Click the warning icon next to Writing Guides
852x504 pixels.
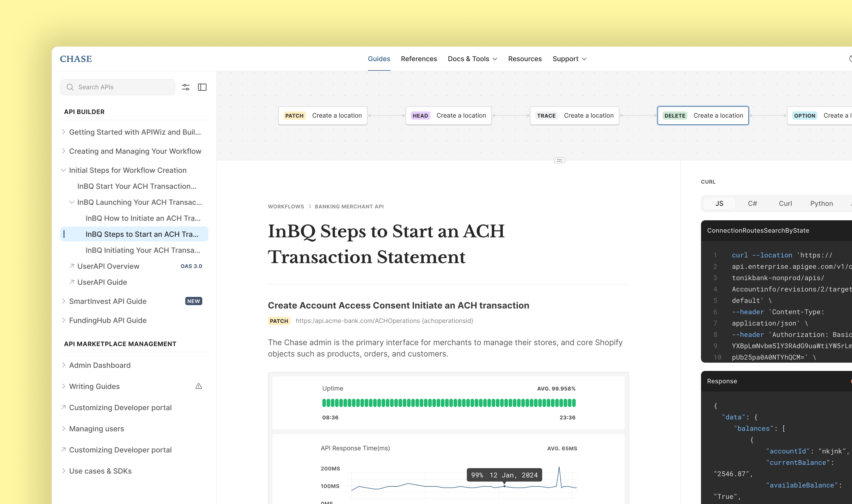pyautogui.click(x=198, y=386)
